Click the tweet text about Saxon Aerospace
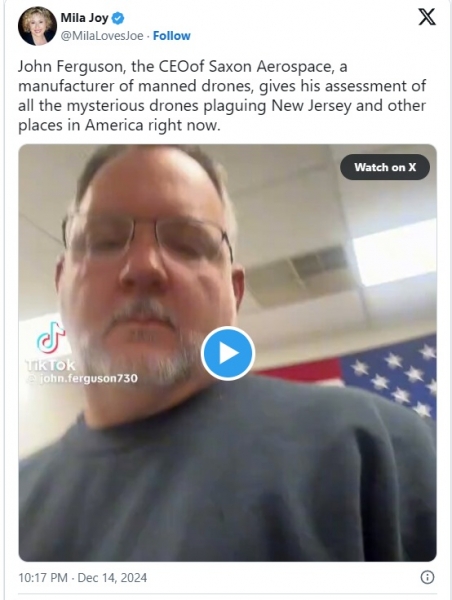This screenshot has width=452, height=600. tap(222, 96)
